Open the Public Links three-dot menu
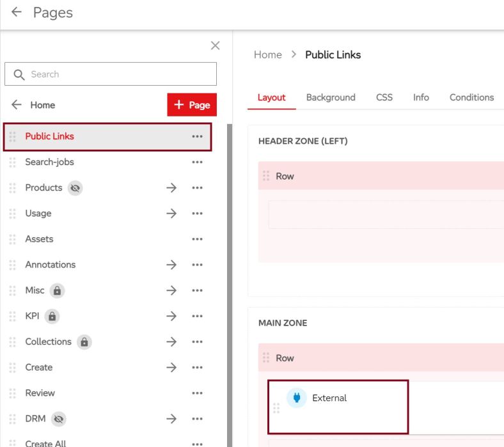This screenshot has width=504, height=447. point(197,136)
